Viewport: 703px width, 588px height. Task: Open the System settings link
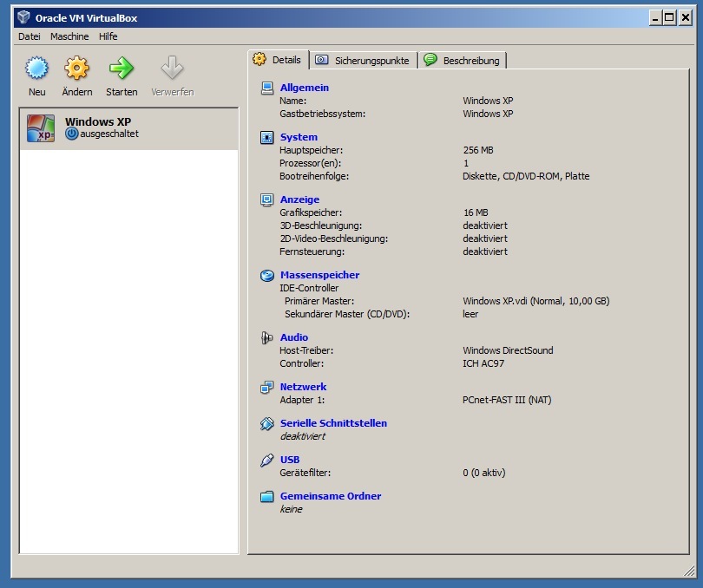(299, 137)
